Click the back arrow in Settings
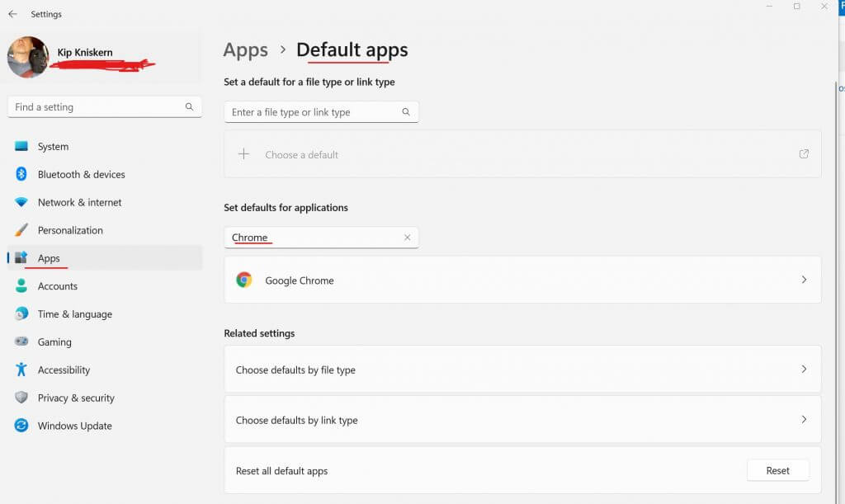This screenshot has height=504, width=845. pyautogui.click(x=12, y=14)
